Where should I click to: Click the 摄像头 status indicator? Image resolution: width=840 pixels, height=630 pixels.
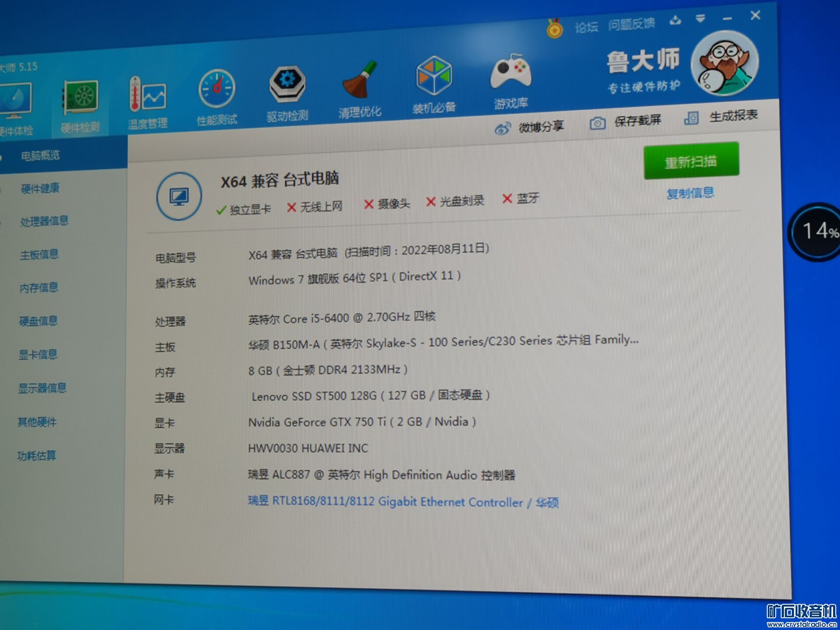pos(387,203)
